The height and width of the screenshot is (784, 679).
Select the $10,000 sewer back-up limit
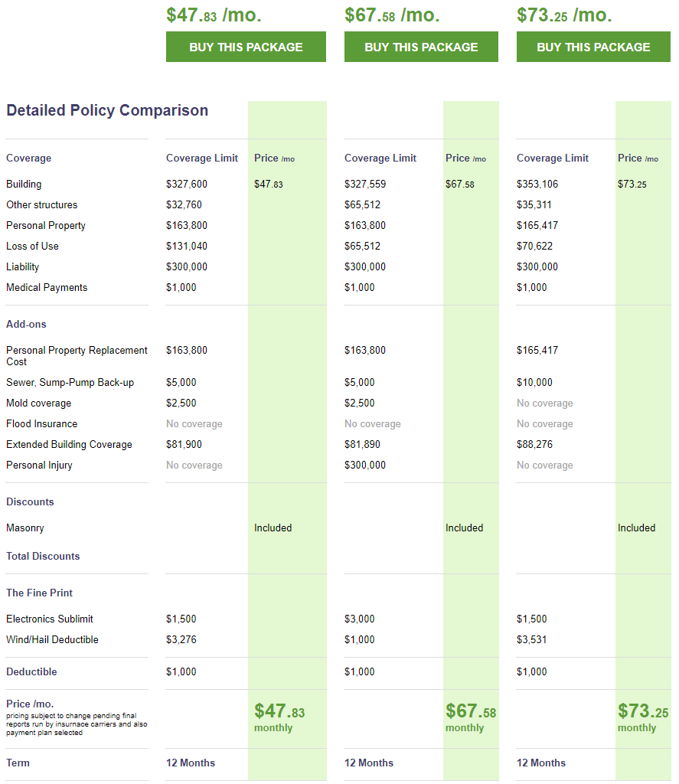tap(532, 383)
